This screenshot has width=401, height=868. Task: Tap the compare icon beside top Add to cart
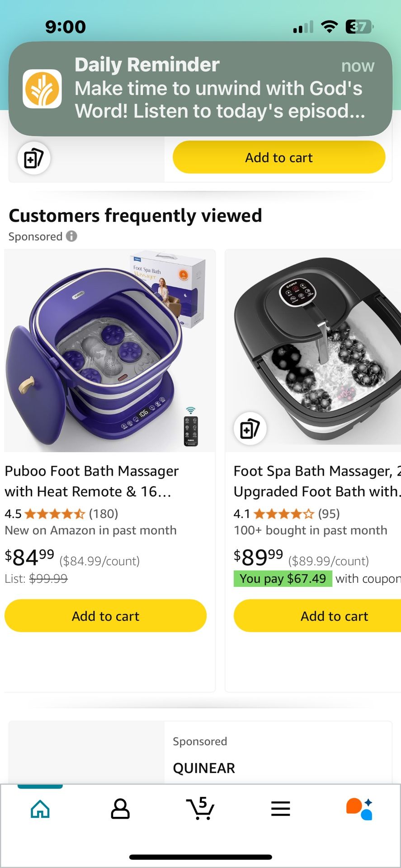point(34,158)
